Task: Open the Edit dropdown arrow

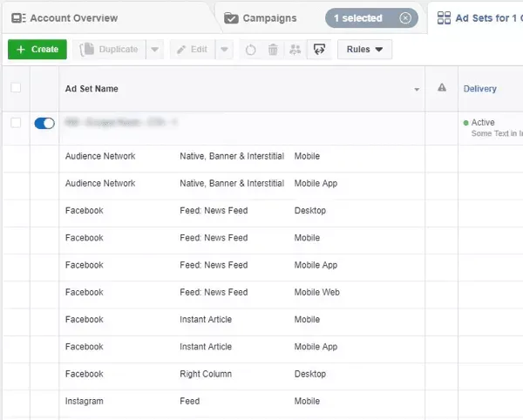Action: [x=224, y=50]
